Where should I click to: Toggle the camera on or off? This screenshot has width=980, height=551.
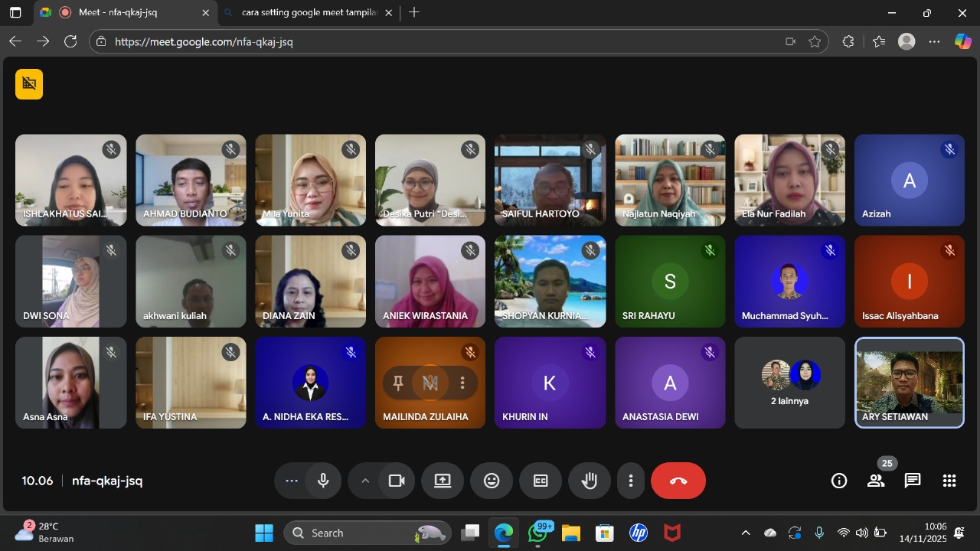[x=396, y=481]
